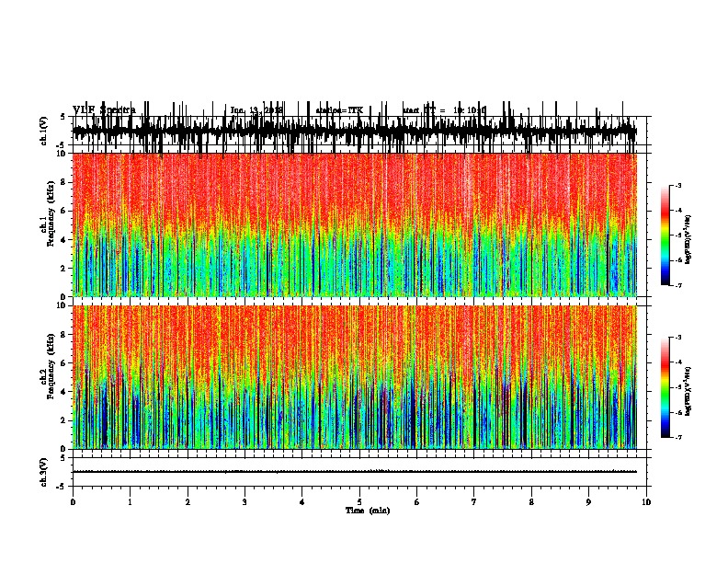728x563 pixels.
Task: Click the '5' voltage tick of ch.3 waveform
Action: click(x=63, y=458)
